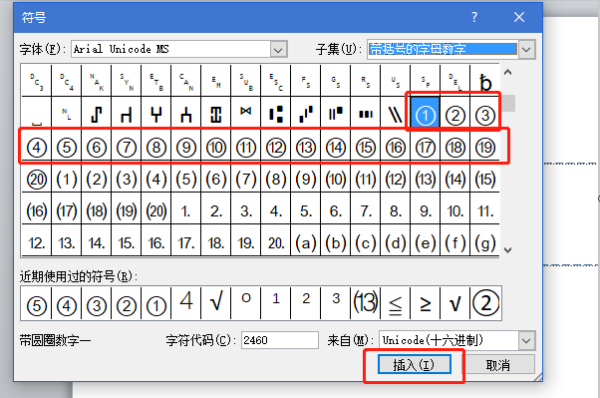Choose ⑤ from recently used symbols
Viewport: 600px width, 398px height.
37,304
